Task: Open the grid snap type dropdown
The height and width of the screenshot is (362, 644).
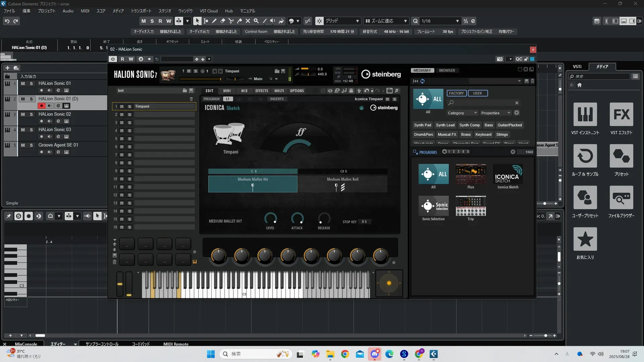Action: pyautogui.click(x=357, y=21)
